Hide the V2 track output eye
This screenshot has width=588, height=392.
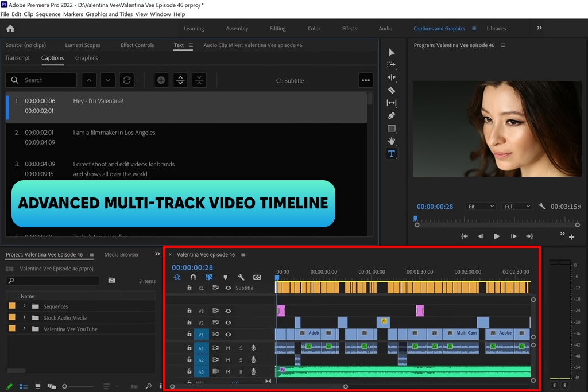tap(228, 323)
